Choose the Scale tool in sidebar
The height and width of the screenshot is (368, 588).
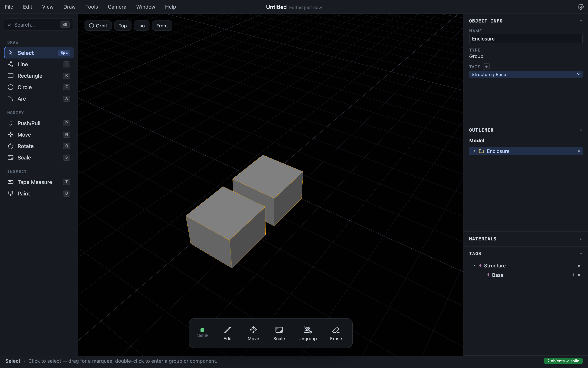pyautogui.click(x=39, y=157)
